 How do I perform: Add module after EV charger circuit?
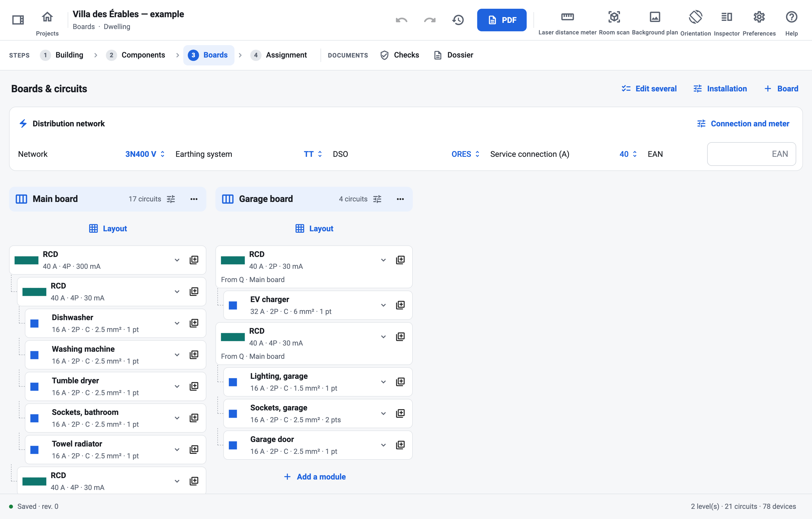pos(400,305)
